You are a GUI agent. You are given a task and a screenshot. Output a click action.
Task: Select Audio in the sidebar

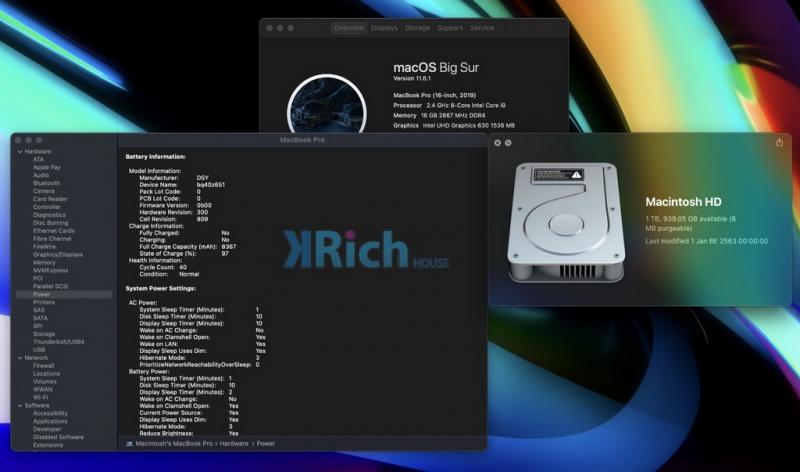coord(41,175)
